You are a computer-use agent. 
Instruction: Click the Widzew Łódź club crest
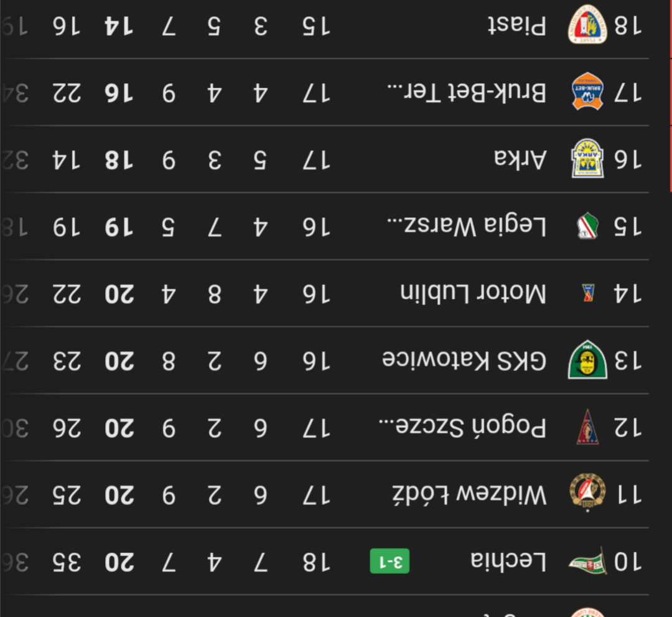[587, 494]
